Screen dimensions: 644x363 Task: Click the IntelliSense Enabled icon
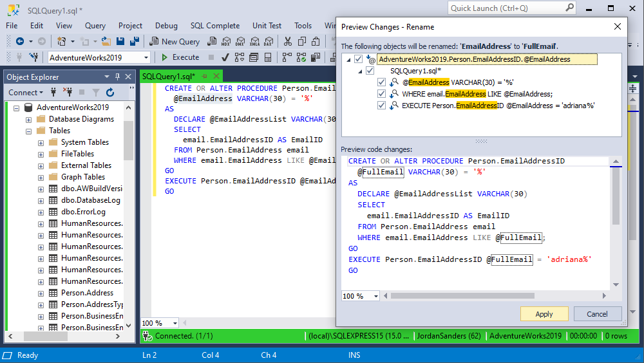[x=268, y=57]
